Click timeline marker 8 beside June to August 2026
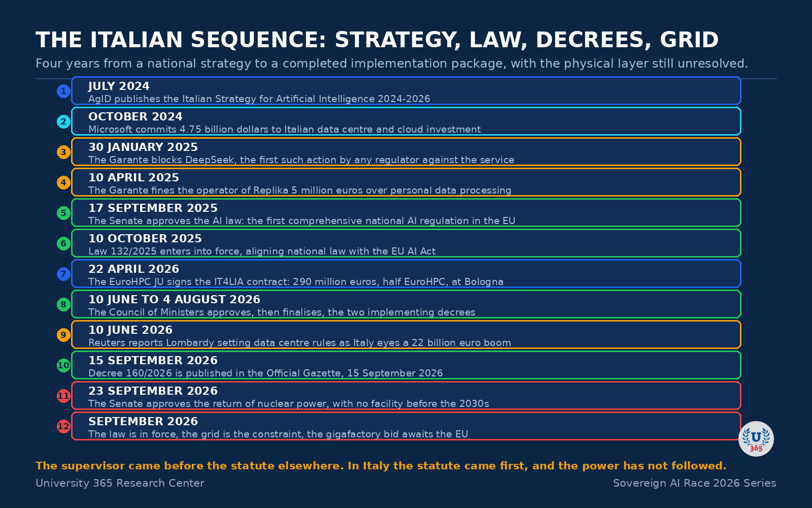The image size is (812, 508). point(63,304)
